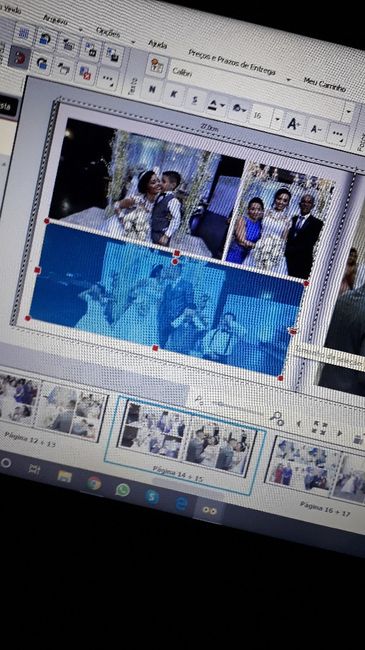
Task: Click the font size field showing 16
Action: pyautogui.click(x=260, y=115)
